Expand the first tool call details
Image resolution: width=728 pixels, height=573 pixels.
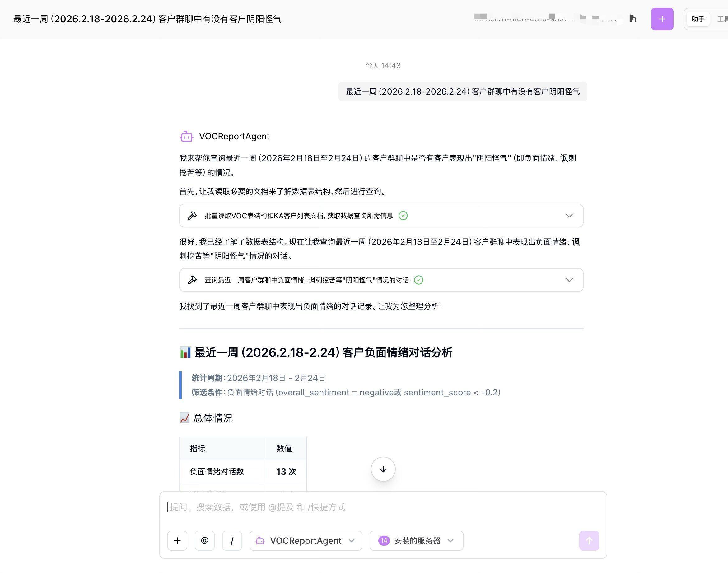pos(569,216)
